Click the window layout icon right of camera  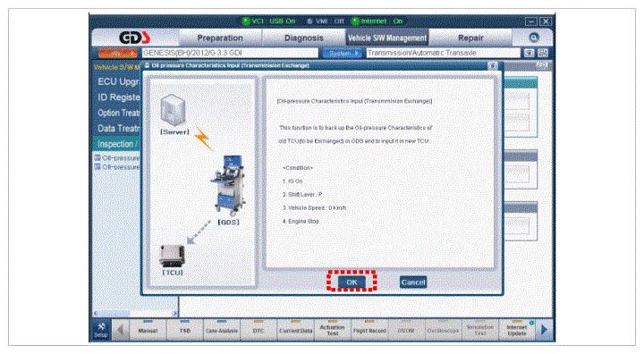point(543,53)
